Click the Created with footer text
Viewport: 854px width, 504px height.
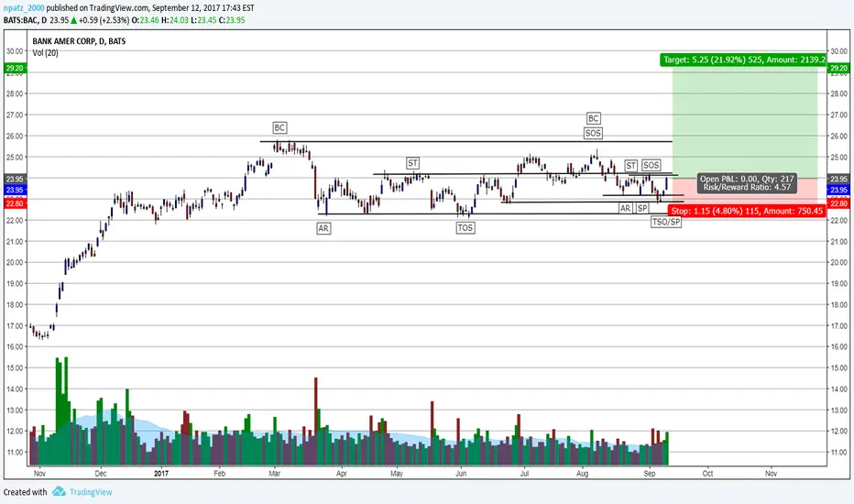point(25,492)
